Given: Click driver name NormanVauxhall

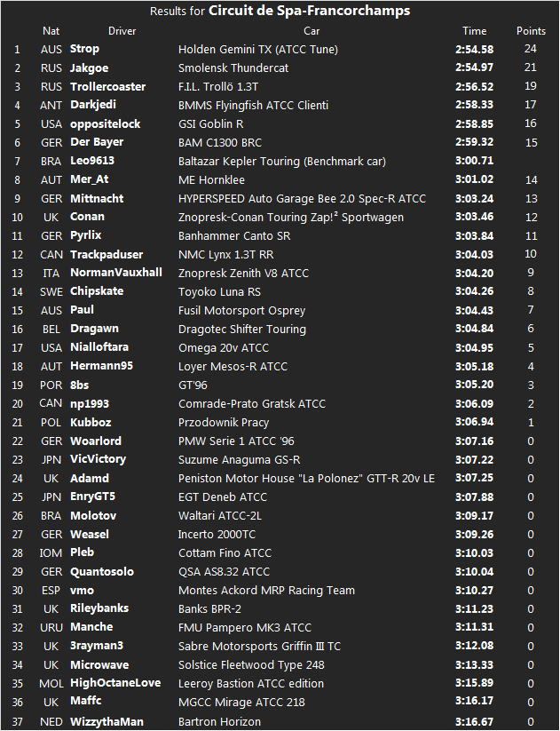Looking at the screenshot, I should [116, 273].
